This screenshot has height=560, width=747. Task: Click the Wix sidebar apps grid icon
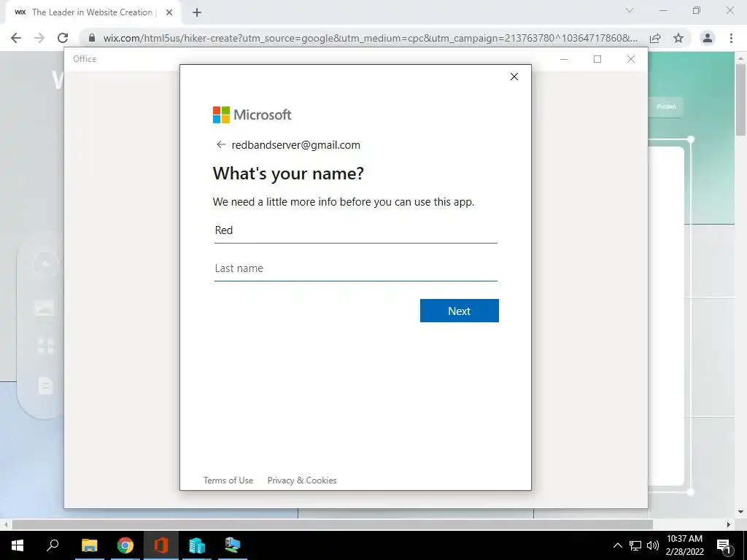coord(45,346)
